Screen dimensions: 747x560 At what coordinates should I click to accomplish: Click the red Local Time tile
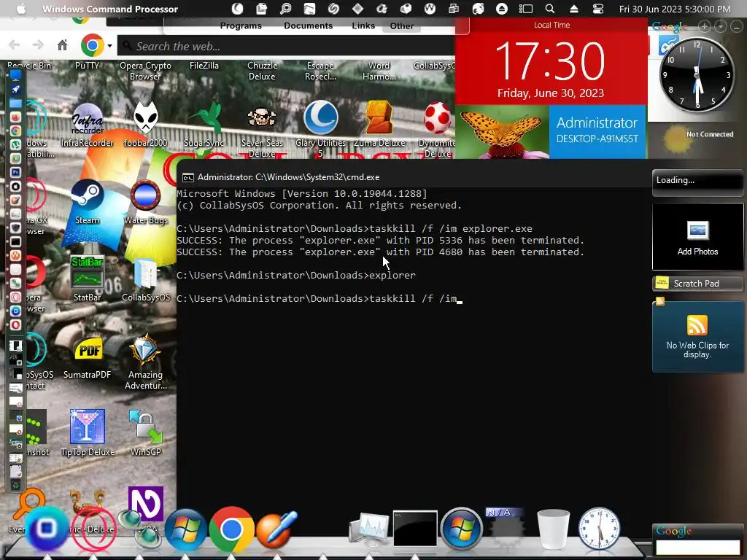551,62
